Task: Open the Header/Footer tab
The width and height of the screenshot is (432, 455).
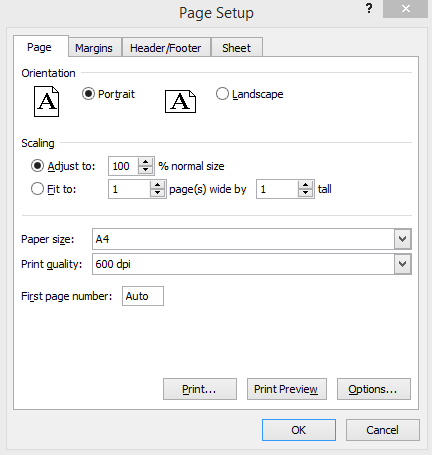Action: tap(166, 48)
